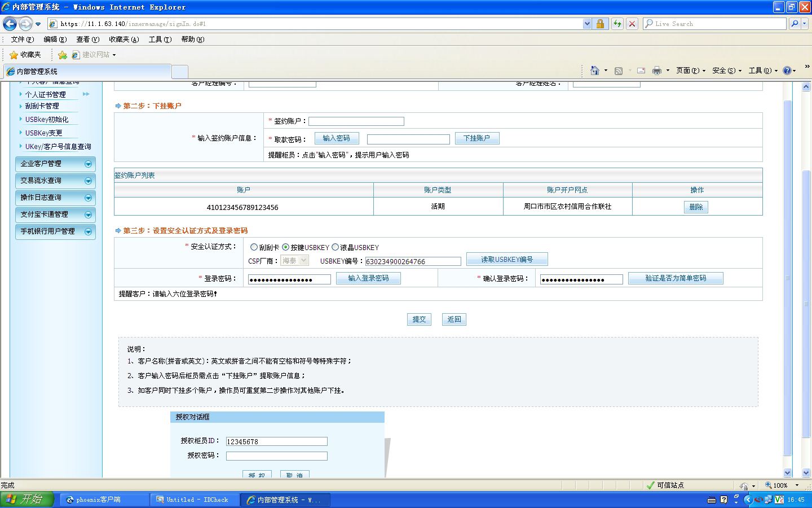Viewport: 812px width, 508px height.
Task: Click the Stop loading red X icon
Action: point(632,24)
